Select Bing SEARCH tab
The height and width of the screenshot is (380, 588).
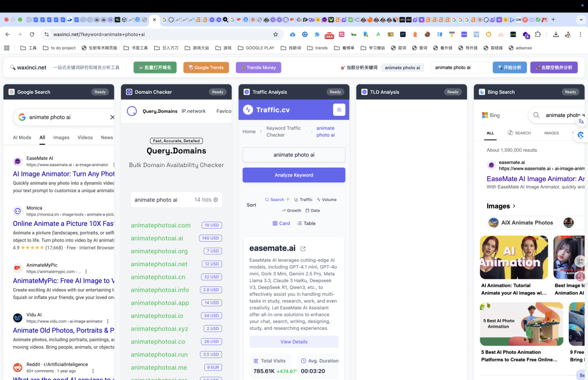coord(519,133)
